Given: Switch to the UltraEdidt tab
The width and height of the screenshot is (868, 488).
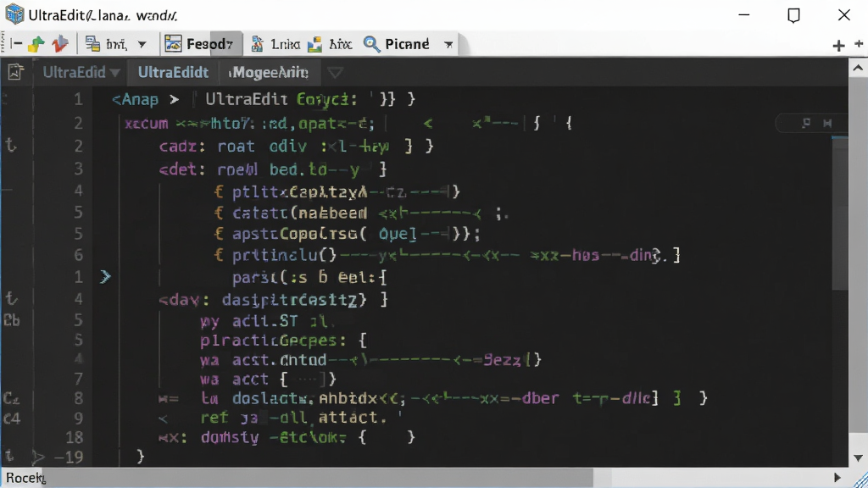Looking at the screenshot, I should tap(173, 73).
